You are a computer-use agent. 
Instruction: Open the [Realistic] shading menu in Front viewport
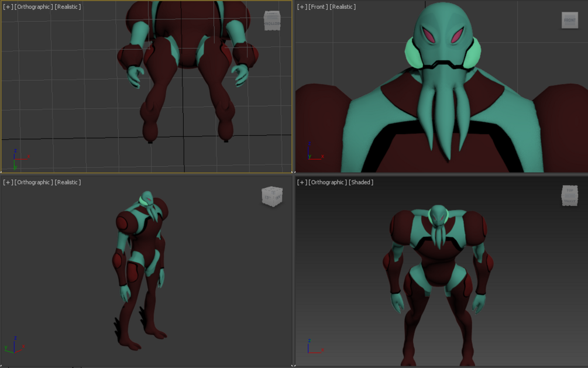point(343,7)
